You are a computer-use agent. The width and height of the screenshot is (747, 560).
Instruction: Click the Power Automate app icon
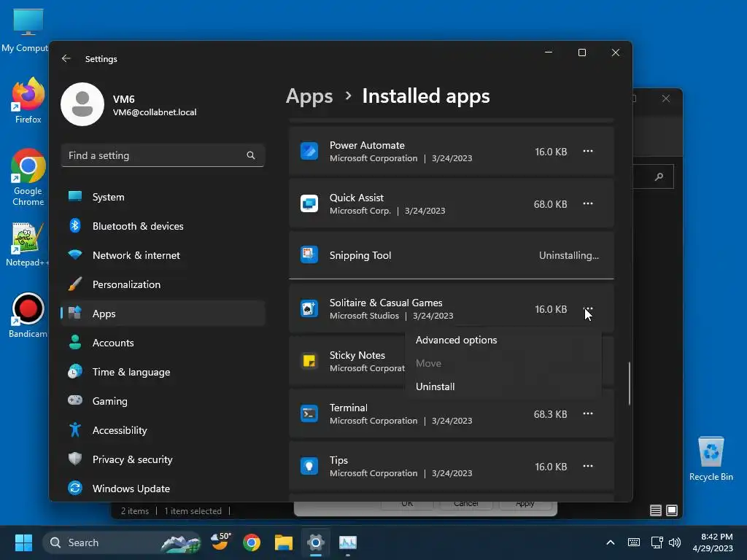pyautogui.click(x=309, y=152)
